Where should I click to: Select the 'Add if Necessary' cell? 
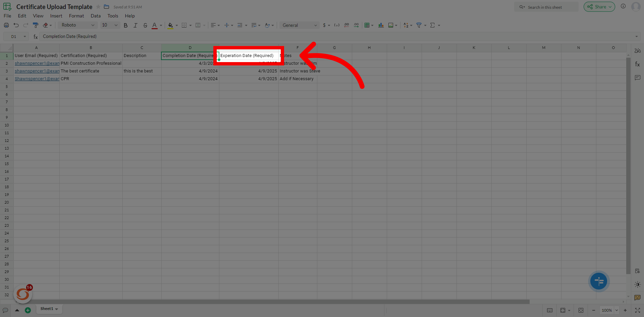coord(298,79)
